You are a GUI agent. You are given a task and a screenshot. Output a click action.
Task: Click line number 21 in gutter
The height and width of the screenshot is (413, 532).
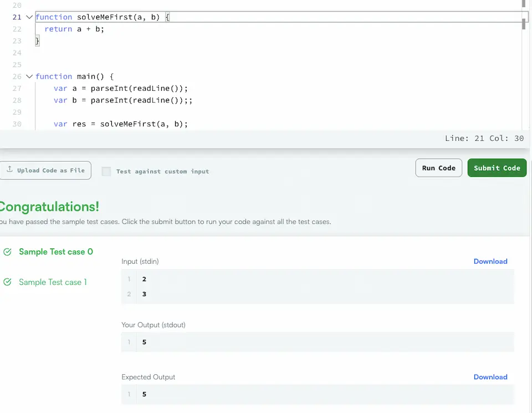pos(17,17)
